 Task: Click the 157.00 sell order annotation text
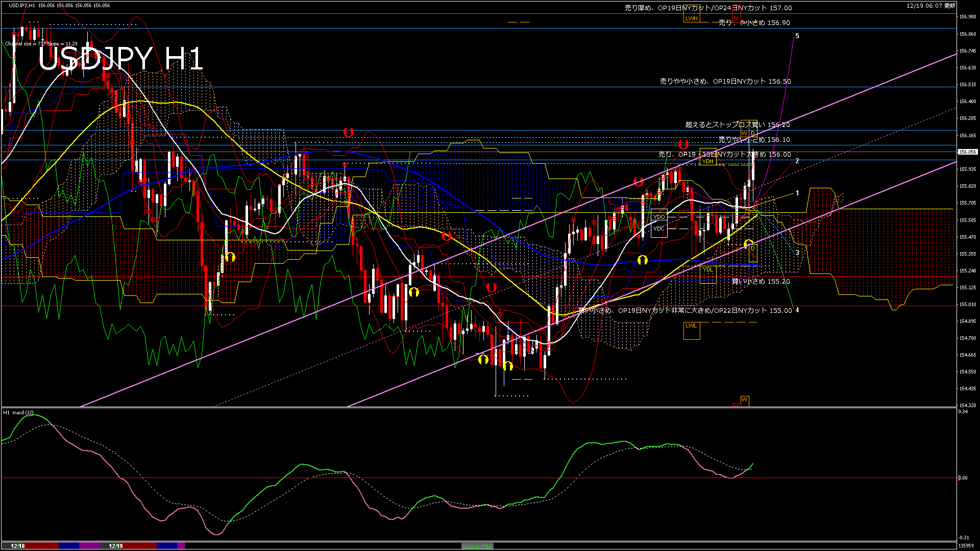pyautogui.click(x=708, y=8)
